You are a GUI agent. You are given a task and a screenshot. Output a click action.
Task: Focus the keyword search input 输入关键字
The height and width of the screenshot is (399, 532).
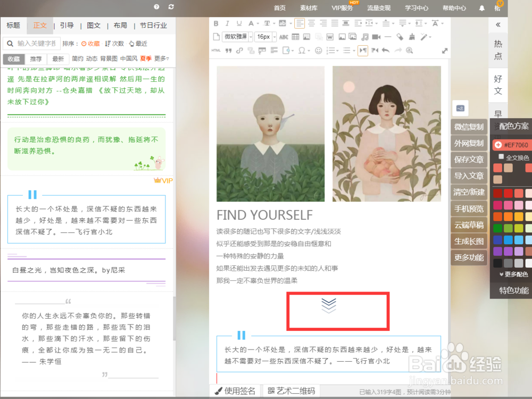click(x=31, y=44)
